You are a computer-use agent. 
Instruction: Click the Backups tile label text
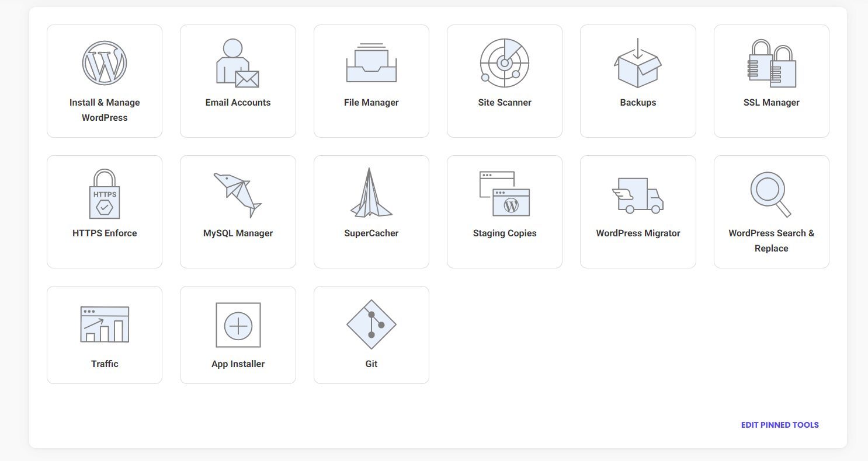(638, 102)
